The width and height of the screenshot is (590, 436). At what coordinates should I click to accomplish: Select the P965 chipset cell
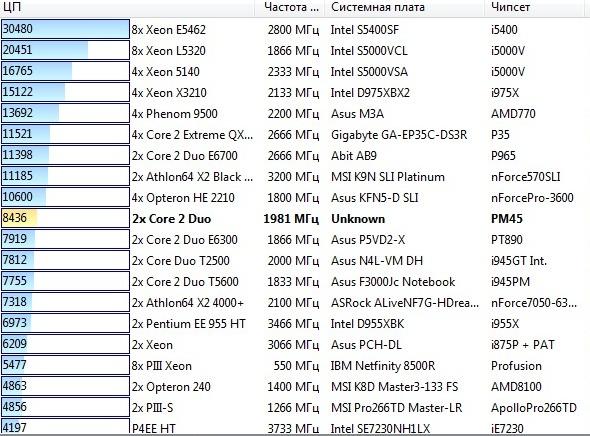[503, 156]
